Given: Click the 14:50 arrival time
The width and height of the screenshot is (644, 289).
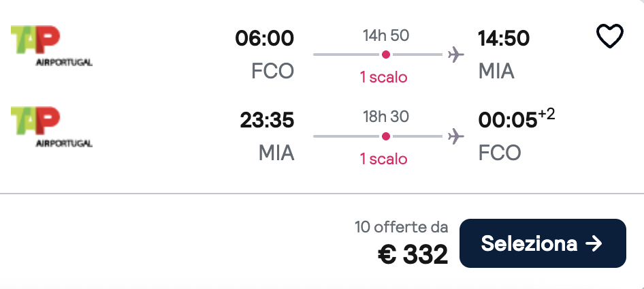Looking at the screenshot, I should coord(504,39).
